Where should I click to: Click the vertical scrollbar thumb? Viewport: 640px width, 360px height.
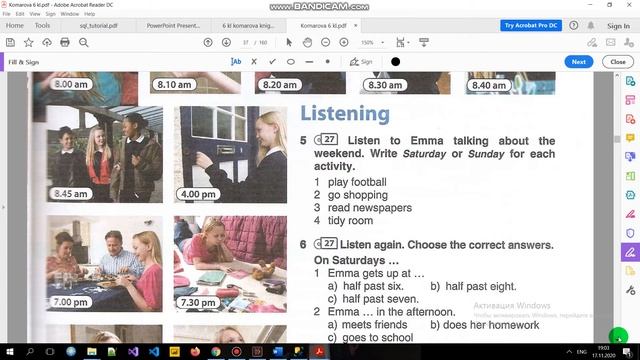pyautogui.click(x=617, y=139)
